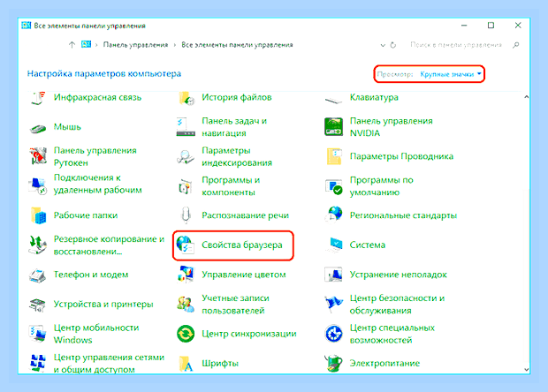Image resolution: width=548 pixels, height=392 pixels.
Task: Open the Mouse (Мышь) settings icon
Action: [x=38, y=127]
